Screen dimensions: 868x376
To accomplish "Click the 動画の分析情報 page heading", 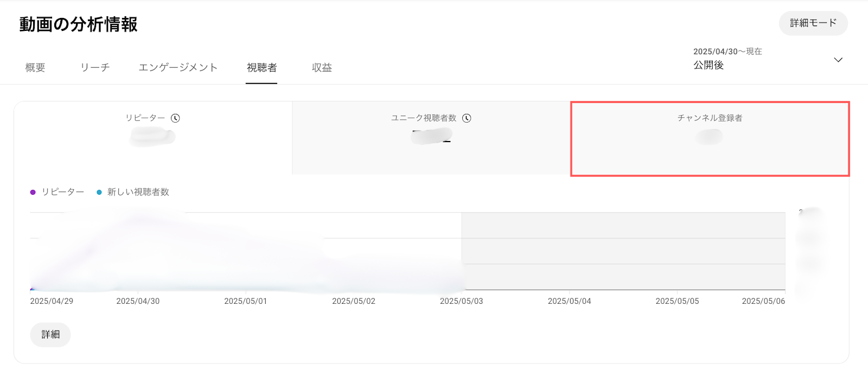I will [79, 24].
